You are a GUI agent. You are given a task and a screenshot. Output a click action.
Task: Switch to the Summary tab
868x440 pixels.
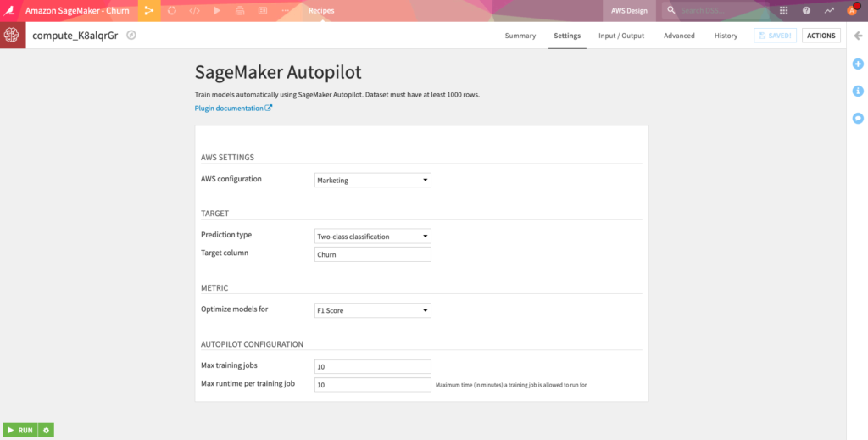(x=520, y=36)
